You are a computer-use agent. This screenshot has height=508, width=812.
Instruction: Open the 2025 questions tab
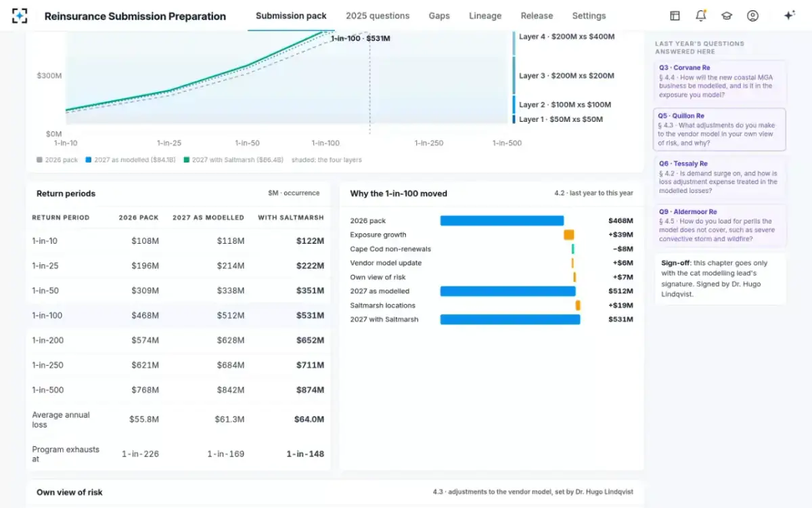tap(378, 16)
